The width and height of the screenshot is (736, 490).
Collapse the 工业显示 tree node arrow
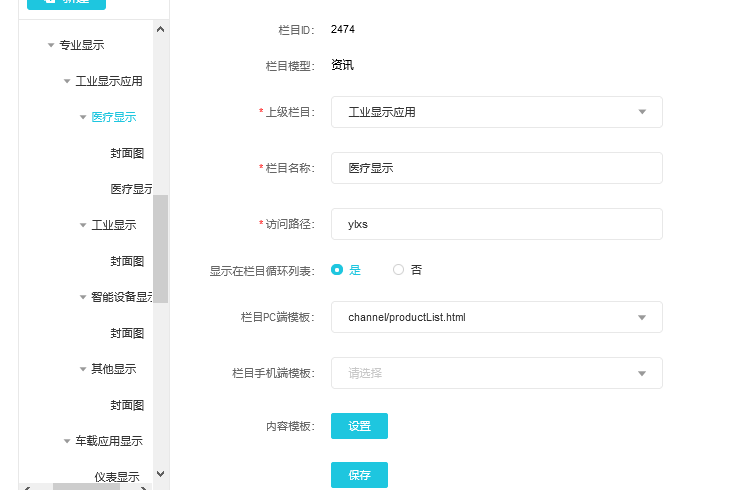83,225
